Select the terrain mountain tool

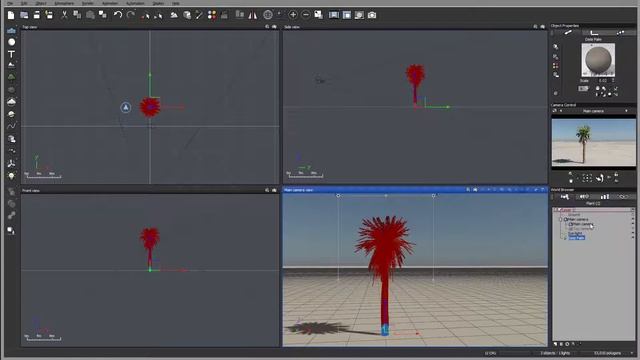pos(11,65)
